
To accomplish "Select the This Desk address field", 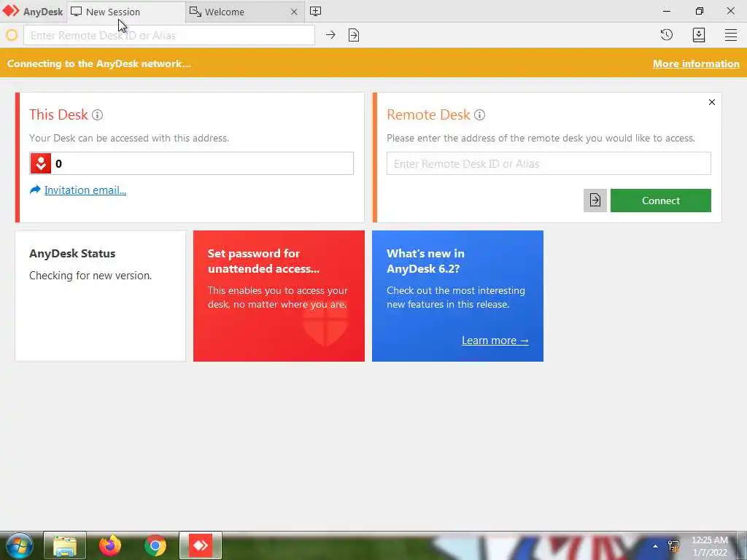I will coord(192,163).
